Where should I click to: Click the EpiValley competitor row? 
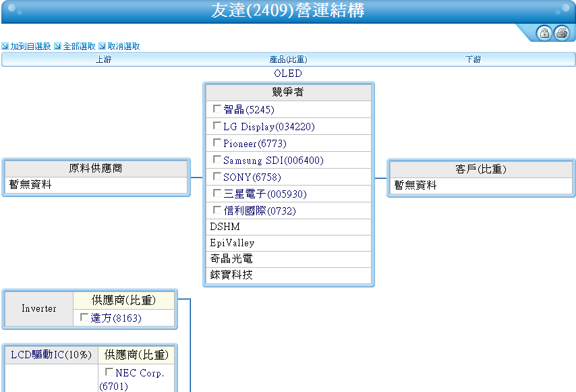coord(289,243)
